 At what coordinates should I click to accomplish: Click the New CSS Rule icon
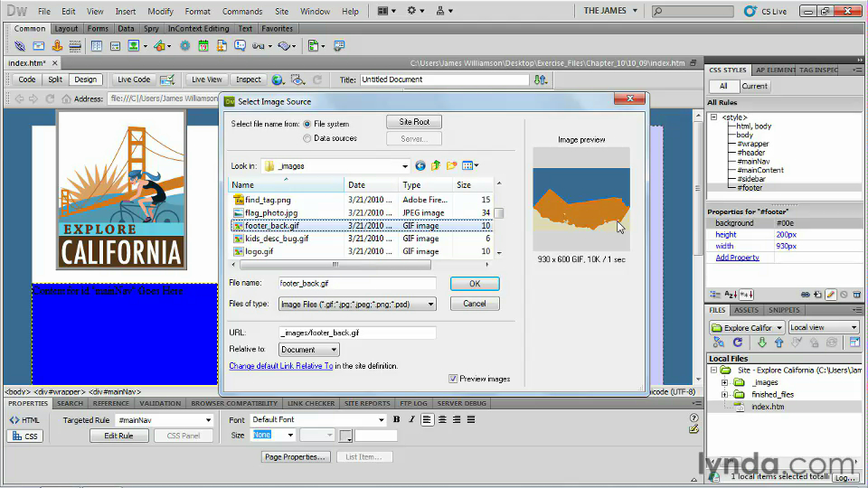pyautogui.click(x=817, y=295)
